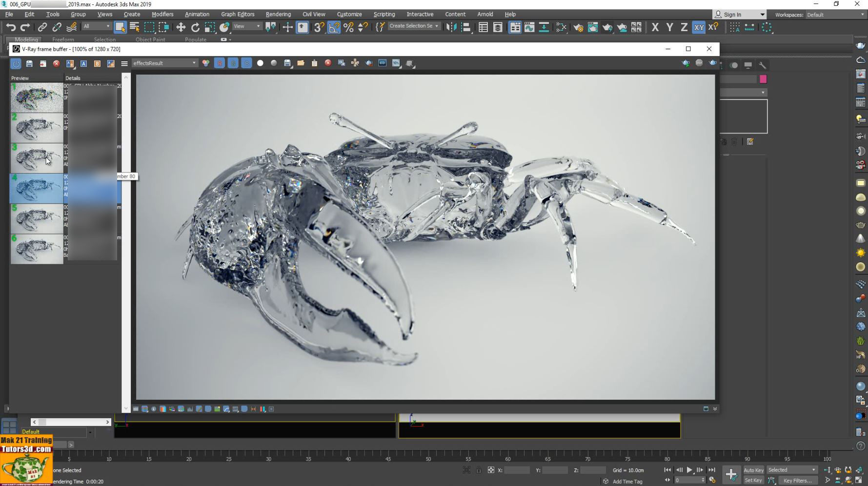This screenshot has width=868, height=486.
Task: Toggle history power button in frame buffer
Action: click(x=16, y=63)
